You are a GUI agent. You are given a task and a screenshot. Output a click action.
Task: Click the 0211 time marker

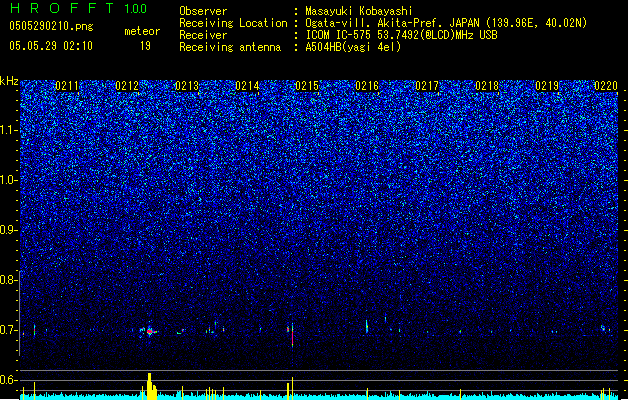[67, 86]
